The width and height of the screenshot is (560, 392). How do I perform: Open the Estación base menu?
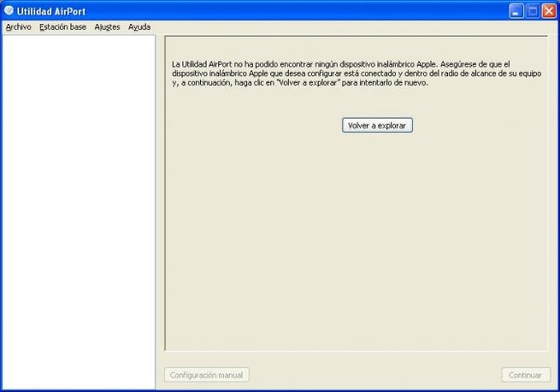[63, 27]
